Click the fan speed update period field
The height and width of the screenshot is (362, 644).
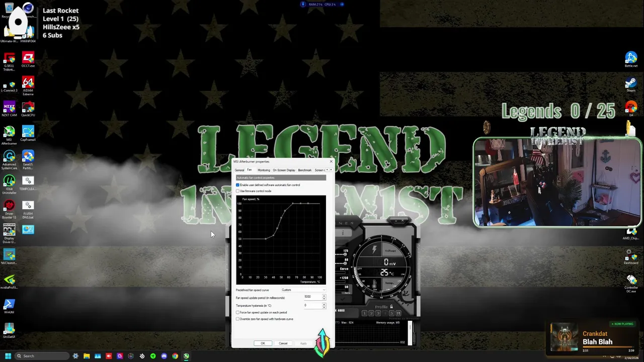tap(312, 297)
